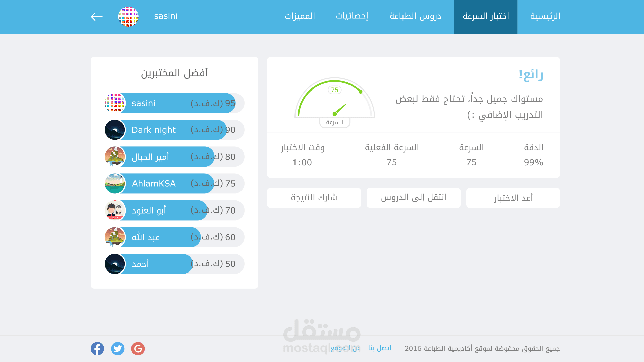Follow the عن الموقع footer link

(x=345, y=348)
